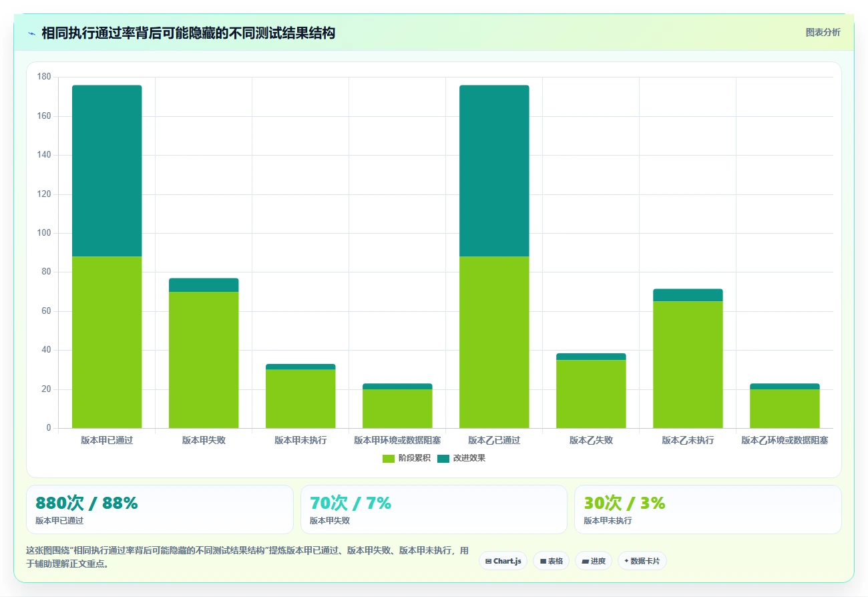Click the x-axis label 版本乙环境或数据阻塞
The height and width of the screenshot is (597, 868).
point(785,441)
